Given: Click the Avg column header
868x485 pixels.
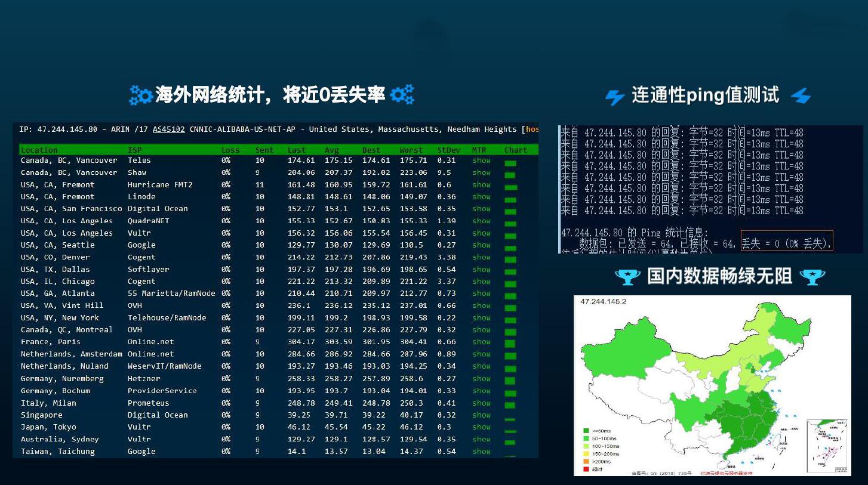Looking at the screenshot, I should [x=332, y=150].
